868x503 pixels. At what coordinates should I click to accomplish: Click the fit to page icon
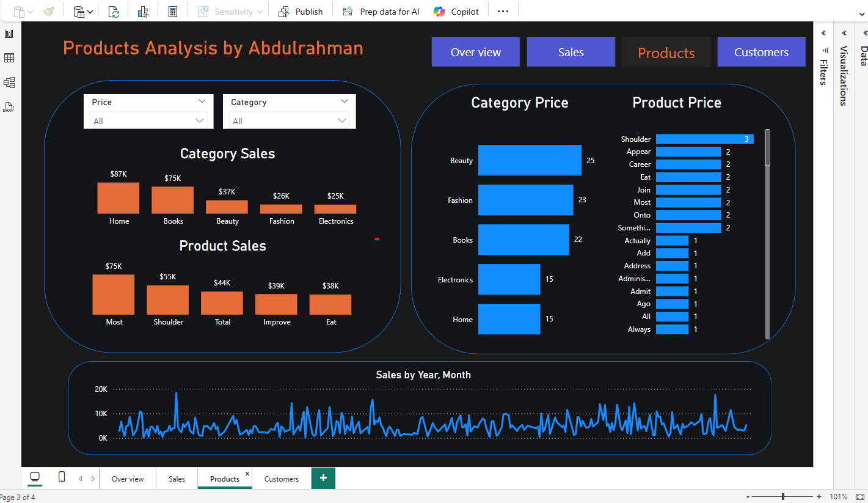coord(860,497)
